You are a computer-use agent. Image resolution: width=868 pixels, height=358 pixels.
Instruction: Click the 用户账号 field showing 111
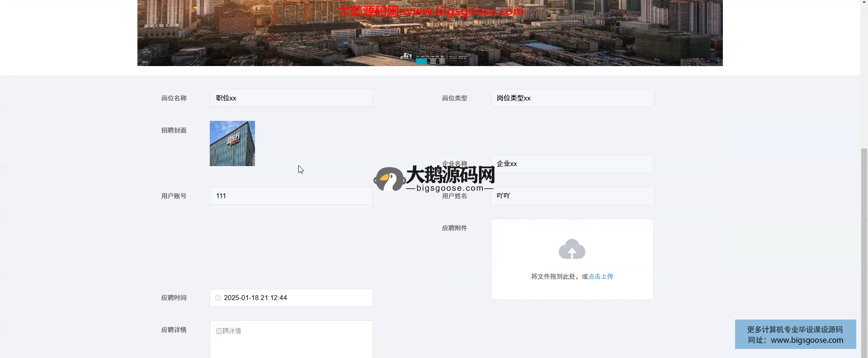pos(291,196)
